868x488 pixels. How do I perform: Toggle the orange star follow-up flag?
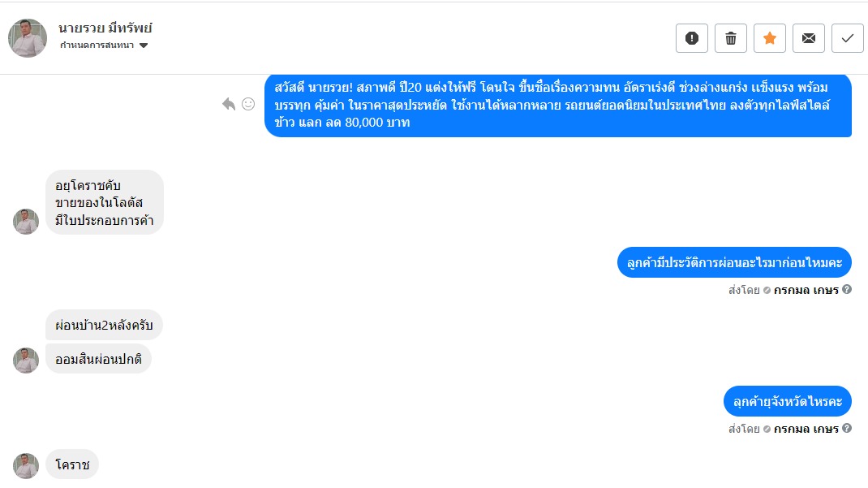click(x=770, y=38)
